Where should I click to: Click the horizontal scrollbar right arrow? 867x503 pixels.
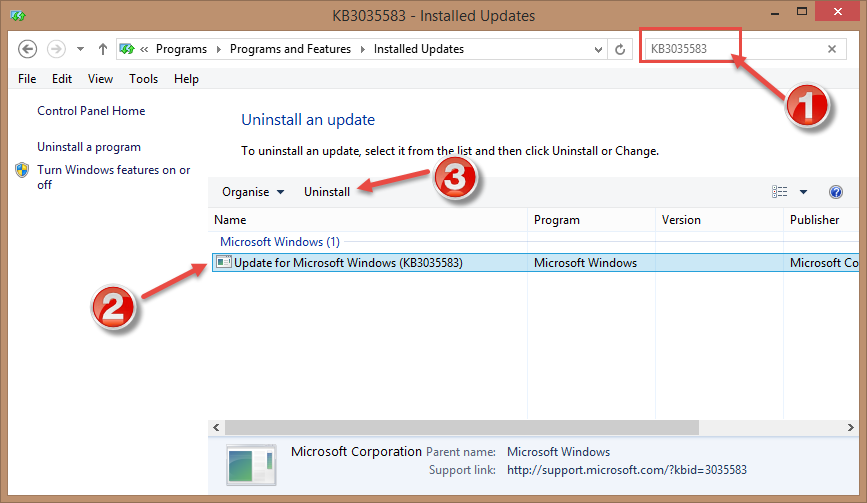point(850,427)
